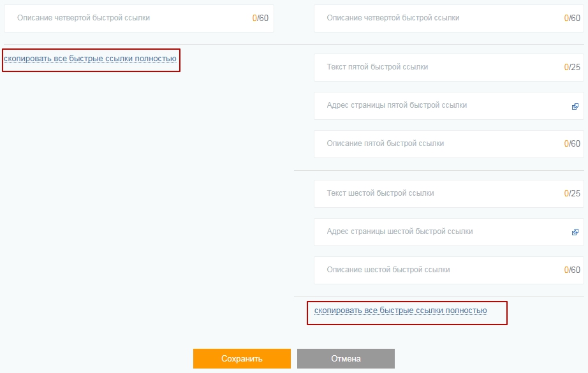Click the 0/60 counter of fifth link description
Viewport: 588px width, 373px height.
[572, 144]
